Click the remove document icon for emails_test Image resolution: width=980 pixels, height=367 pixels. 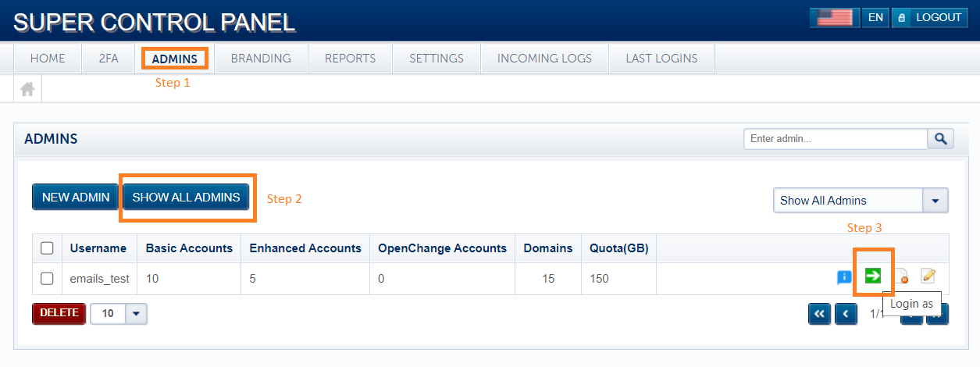pyautogui.click(x=901, y=276)
